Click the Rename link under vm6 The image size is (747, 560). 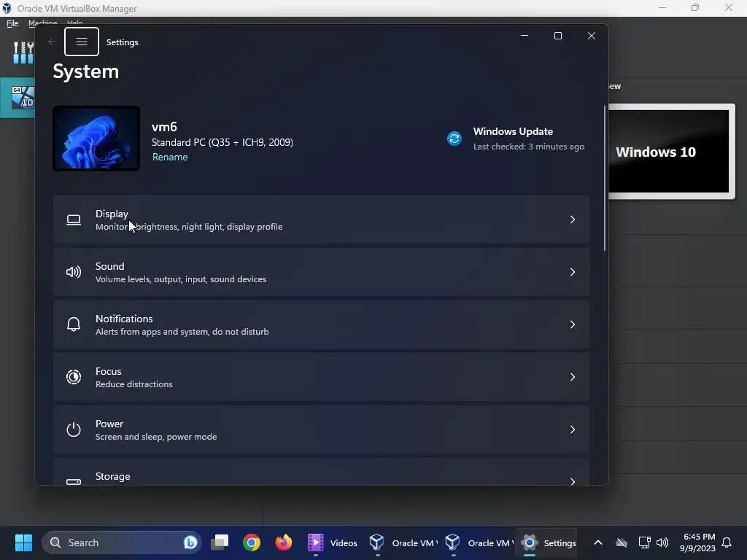(x=169, y=157)
